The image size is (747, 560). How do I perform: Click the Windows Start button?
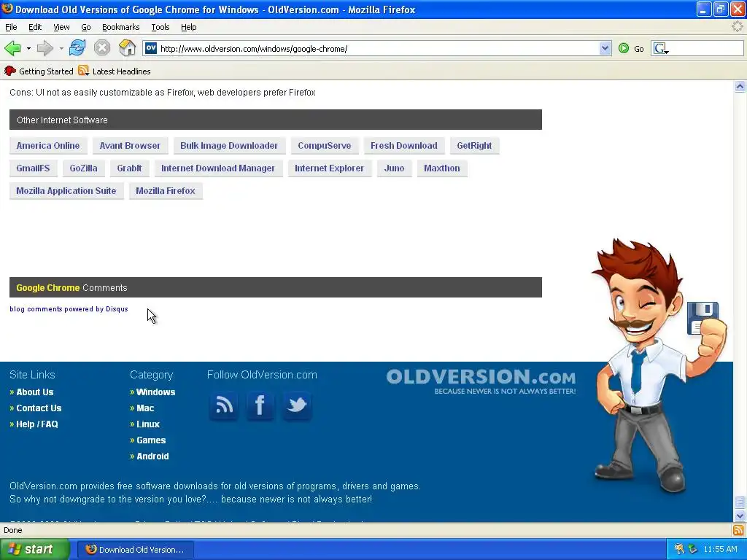click(x=34, y=549)
